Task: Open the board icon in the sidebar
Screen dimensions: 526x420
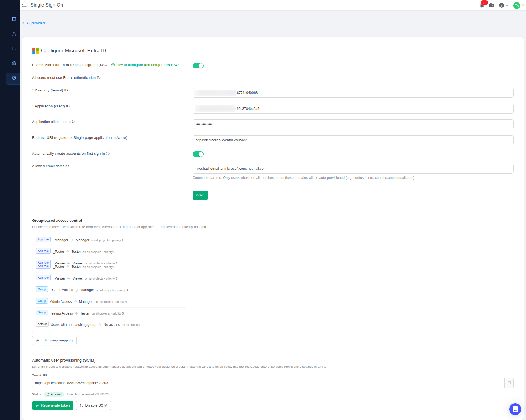Action: coord(14,19)
